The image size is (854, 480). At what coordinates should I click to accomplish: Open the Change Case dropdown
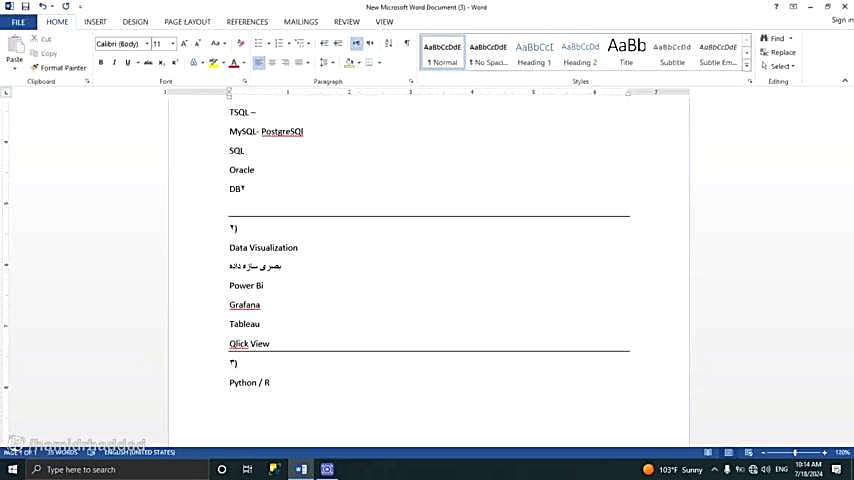218,44
